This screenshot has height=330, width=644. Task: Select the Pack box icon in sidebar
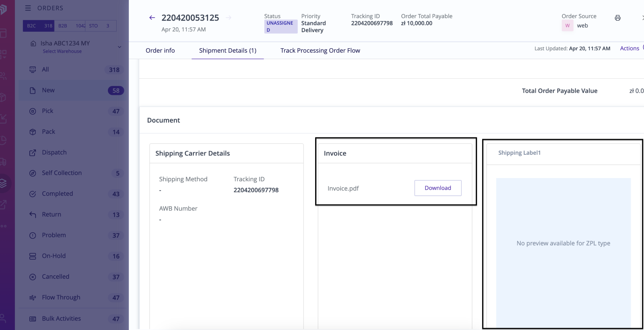33,132
